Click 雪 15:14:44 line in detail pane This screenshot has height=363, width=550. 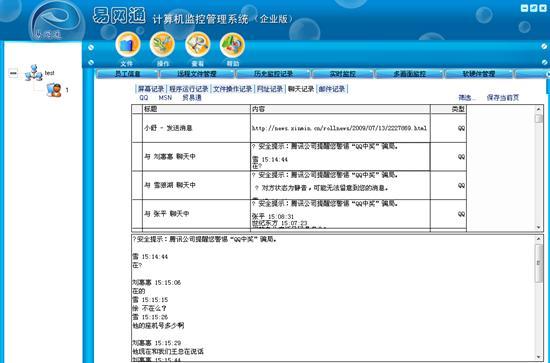[150, 257]
